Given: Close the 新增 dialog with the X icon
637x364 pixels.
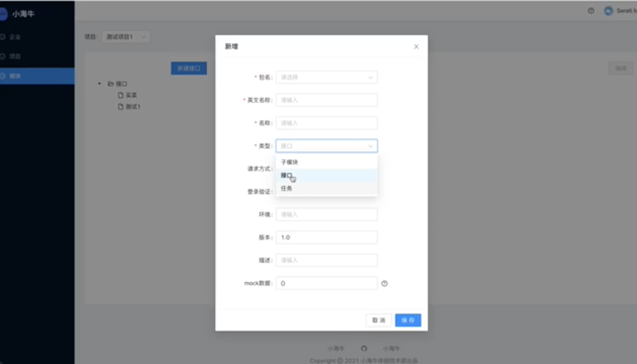Looking at the screenshot, I should (x=416, y=47).
